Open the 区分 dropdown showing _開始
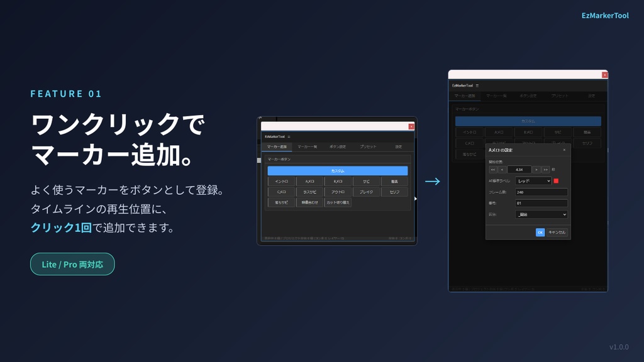Viewport: 644px width, 362px height. click(541, 214)
